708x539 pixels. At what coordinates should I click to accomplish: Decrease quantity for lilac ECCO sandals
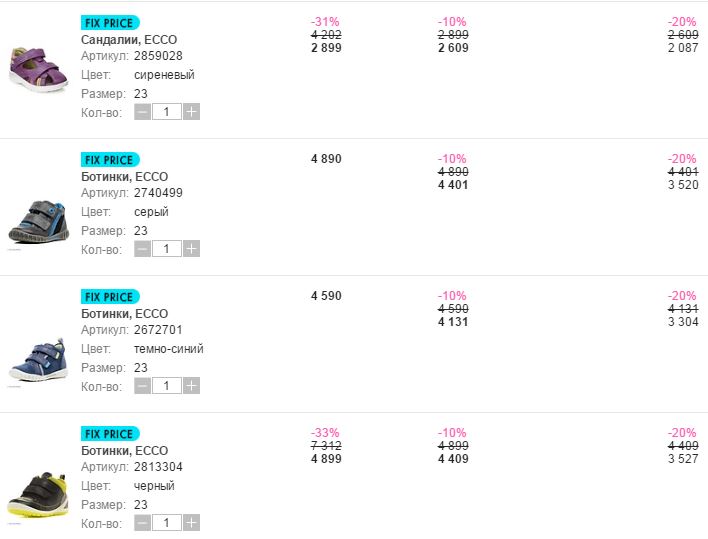pyautogui.click(x=143, y=112)
